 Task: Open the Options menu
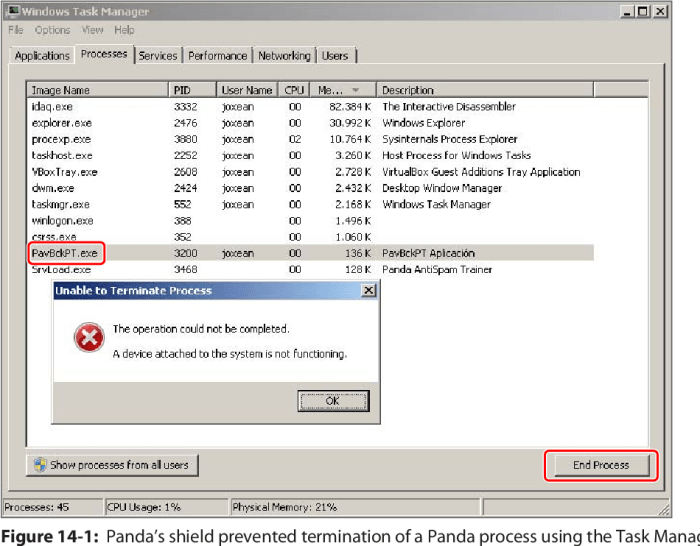[52, 30]
